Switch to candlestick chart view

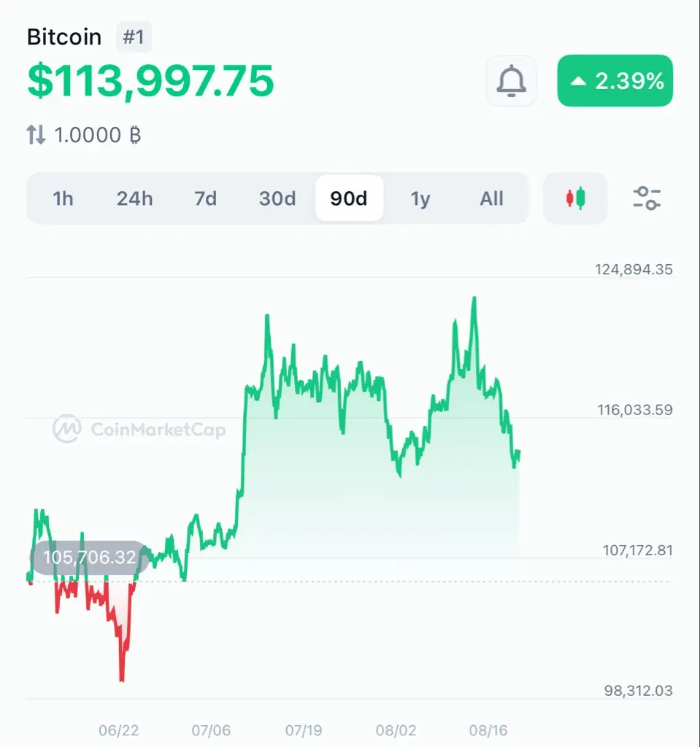[575, 198]
